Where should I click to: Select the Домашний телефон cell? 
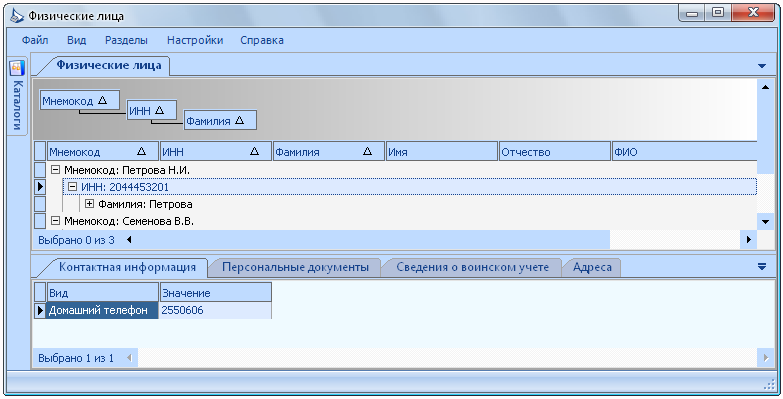pyautogui.click(x=103, y=310)
